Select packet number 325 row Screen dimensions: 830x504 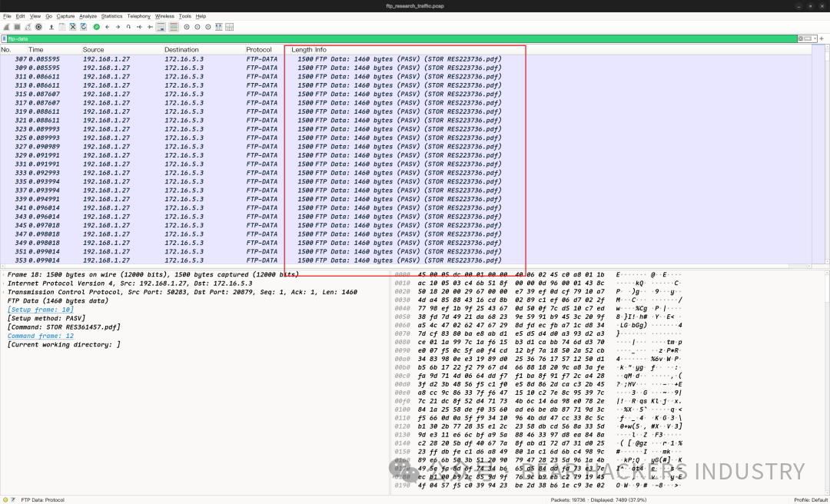coord(406,138)
